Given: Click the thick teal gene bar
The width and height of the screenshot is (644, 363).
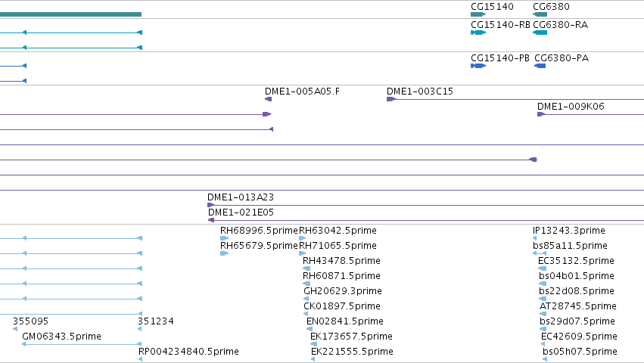Looking at the screenshot, I should (x=70, y=14).
